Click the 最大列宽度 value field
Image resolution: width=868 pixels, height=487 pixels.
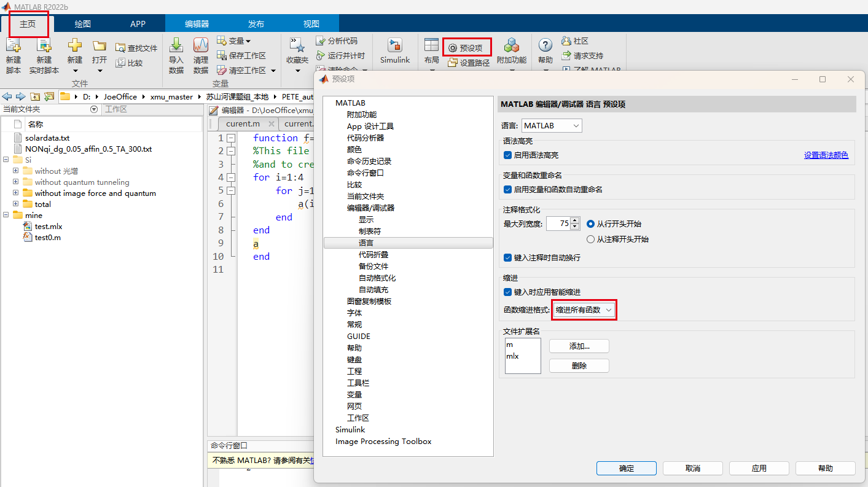[x=558, y=224]
